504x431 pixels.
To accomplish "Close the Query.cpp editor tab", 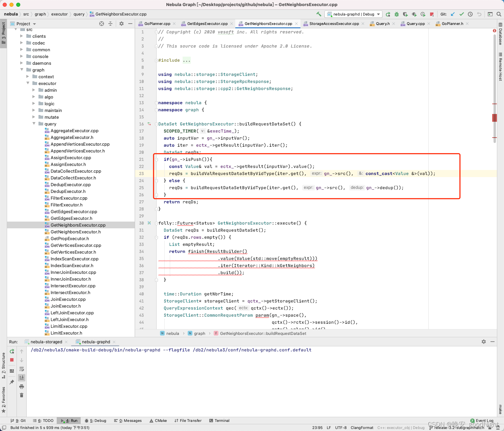I will [x=429, y=24].
